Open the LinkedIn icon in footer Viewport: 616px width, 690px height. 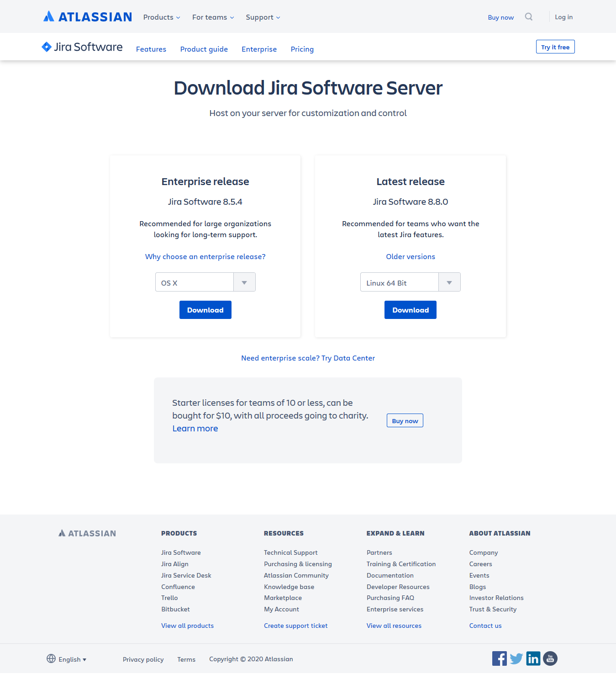533,658
